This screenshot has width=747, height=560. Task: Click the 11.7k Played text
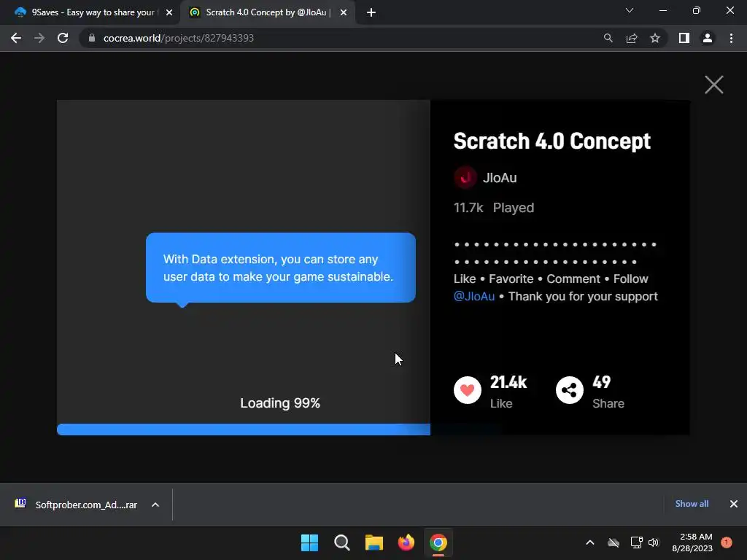tap(494, 208)
